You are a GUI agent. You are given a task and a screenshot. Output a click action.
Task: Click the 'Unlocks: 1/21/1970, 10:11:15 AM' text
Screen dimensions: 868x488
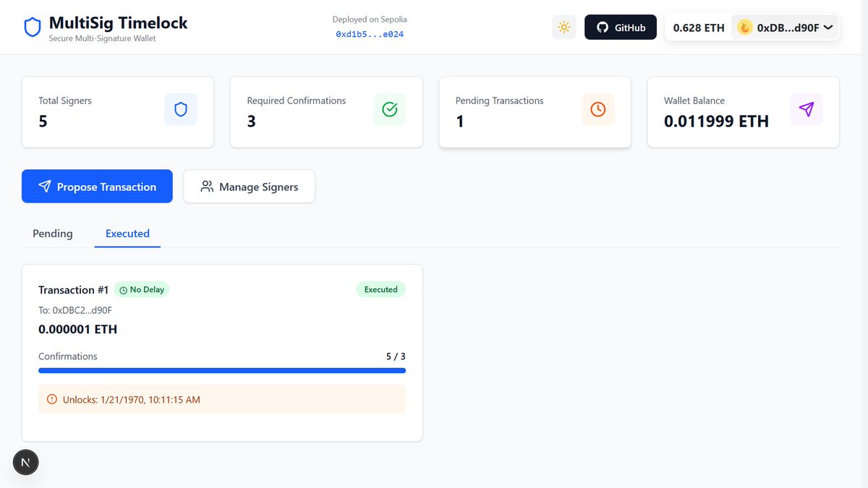[132, 399]
